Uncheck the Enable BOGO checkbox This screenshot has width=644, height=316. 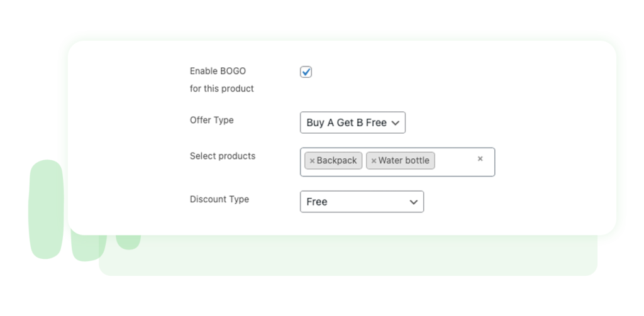coord(306,72)
